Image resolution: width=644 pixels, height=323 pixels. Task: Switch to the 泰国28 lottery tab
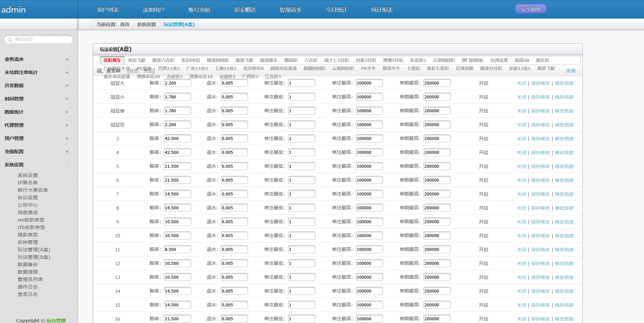(522, 60)
